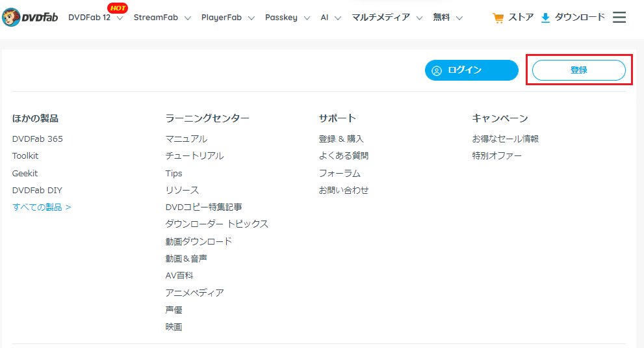644x348 pixels.
Task: Open the 特別オファー special offer link
Action: (496, 156)
